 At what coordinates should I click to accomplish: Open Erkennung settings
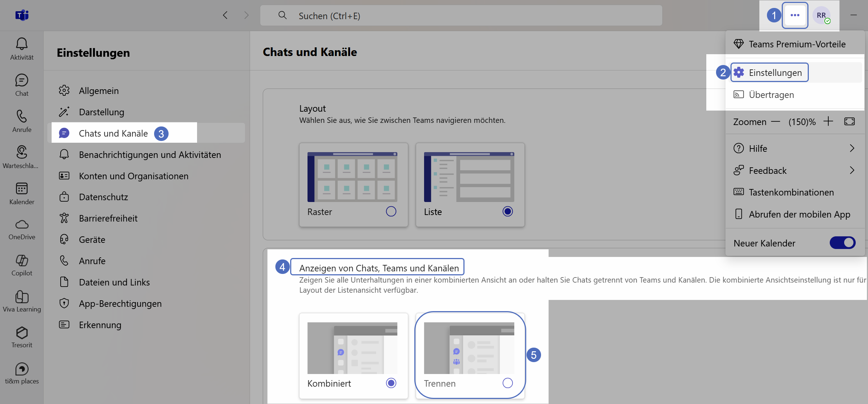click(146, 325)
